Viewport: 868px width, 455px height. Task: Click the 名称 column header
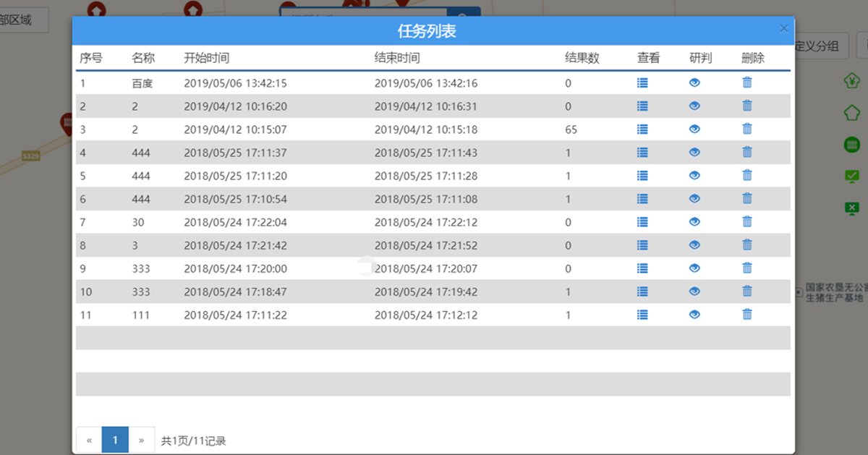click(x=143, y=58)
